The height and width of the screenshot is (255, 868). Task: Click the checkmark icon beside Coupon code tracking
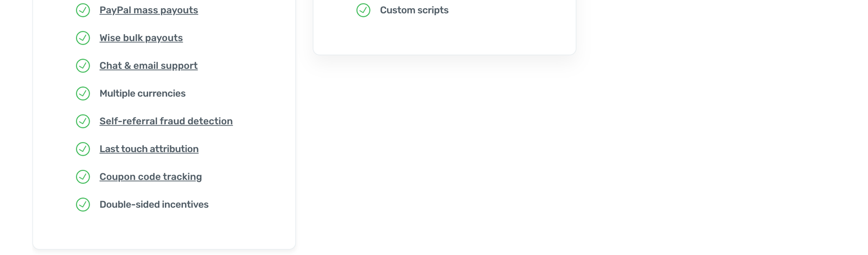(x=83, y=177)
